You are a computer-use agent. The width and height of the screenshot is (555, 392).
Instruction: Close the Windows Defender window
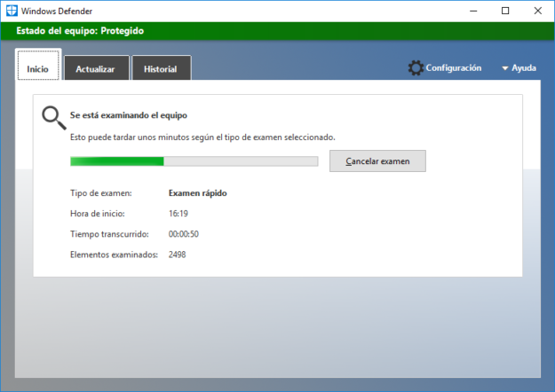pos(537,11)
